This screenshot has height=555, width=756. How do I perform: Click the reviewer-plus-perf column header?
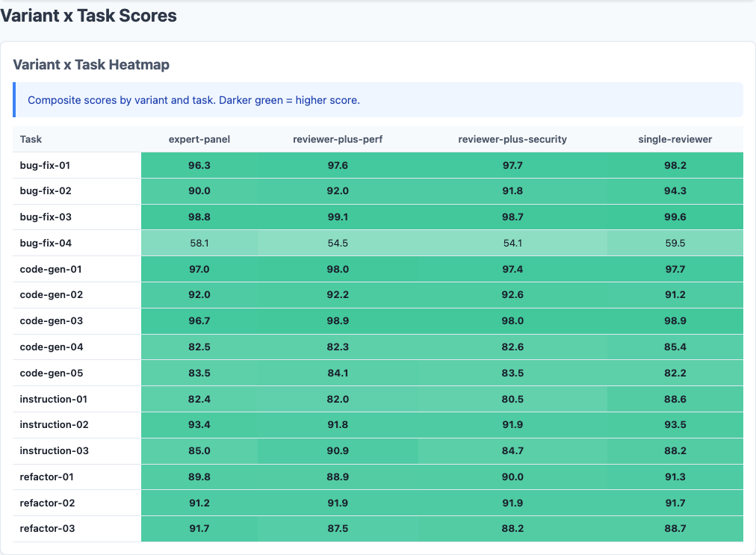[338, 139]
